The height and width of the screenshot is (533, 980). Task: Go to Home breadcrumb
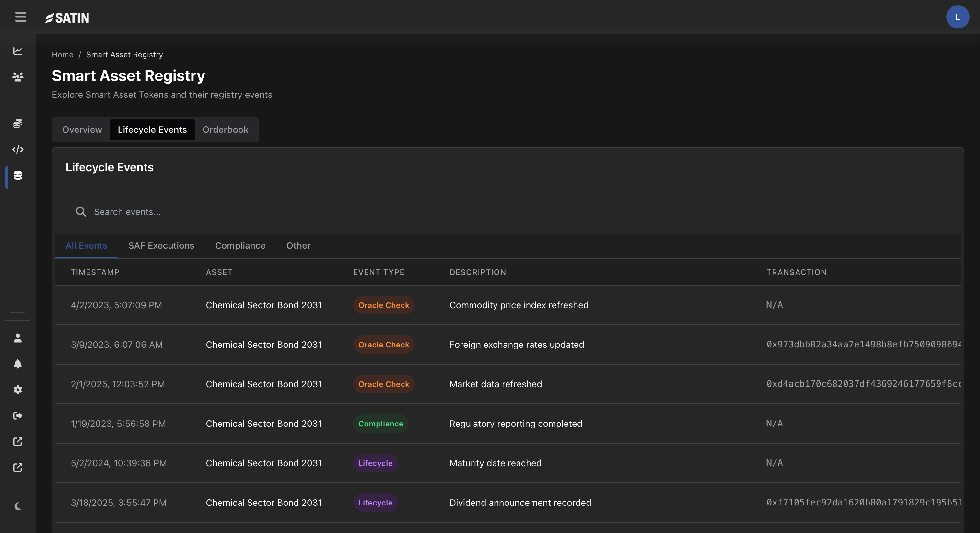coord(63,54)
